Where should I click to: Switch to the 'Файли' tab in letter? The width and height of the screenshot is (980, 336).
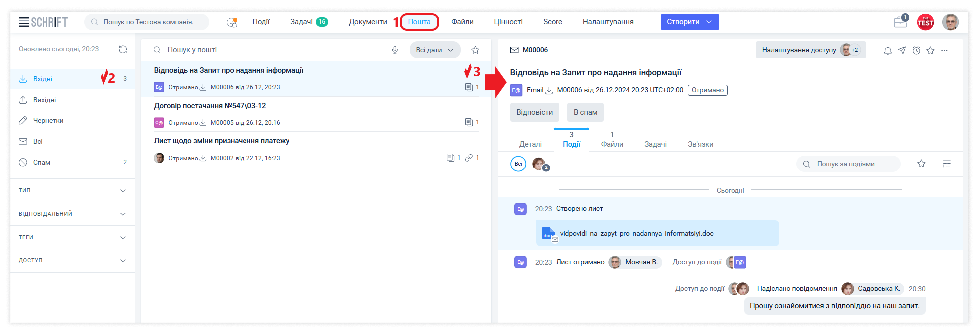point(612,140)
